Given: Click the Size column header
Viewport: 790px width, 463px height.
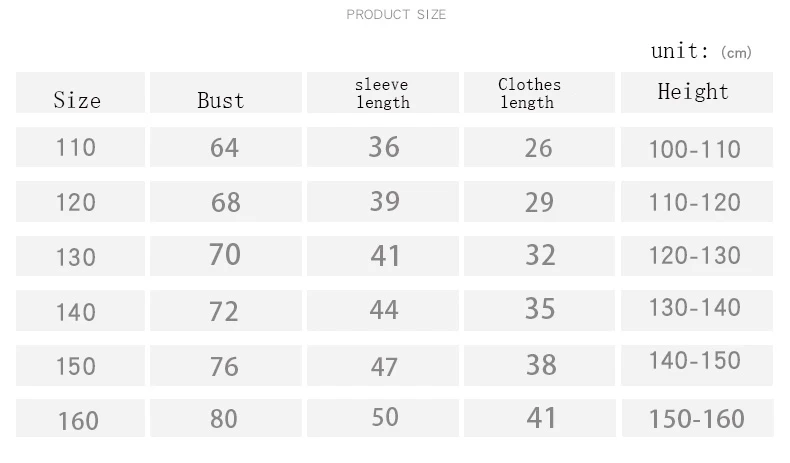Looking at the screenshot, I should 80,92.
